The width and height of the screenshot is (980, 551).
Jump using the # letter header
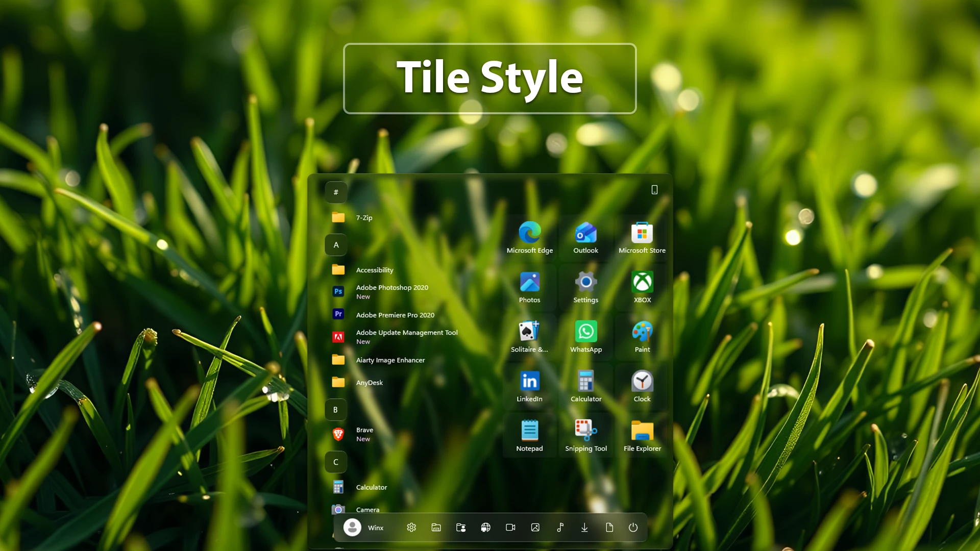pos(336,192)
